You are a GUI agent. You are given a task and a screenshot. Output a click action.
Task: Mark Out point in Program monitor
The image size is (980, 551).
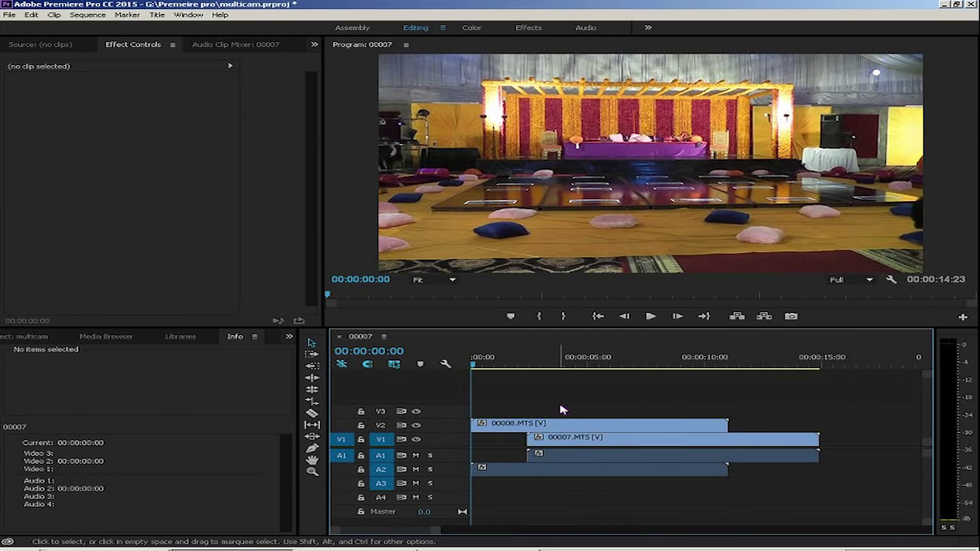(x=563, y=316)
